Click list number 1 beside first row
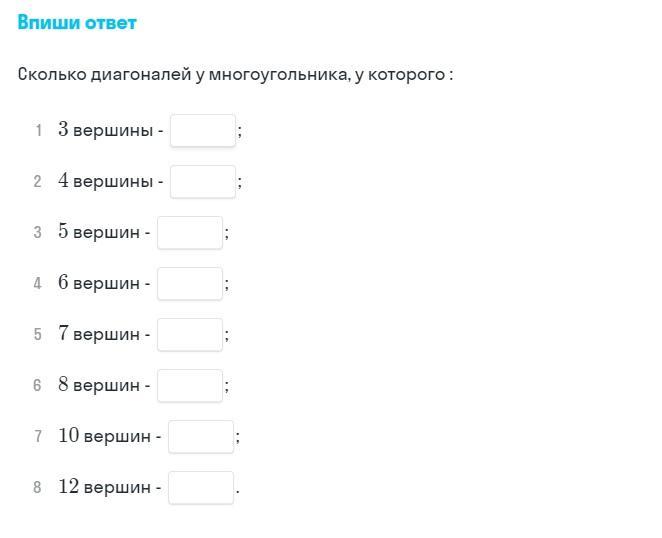Screen dimensions: 662x538 [x=38, y=130]
